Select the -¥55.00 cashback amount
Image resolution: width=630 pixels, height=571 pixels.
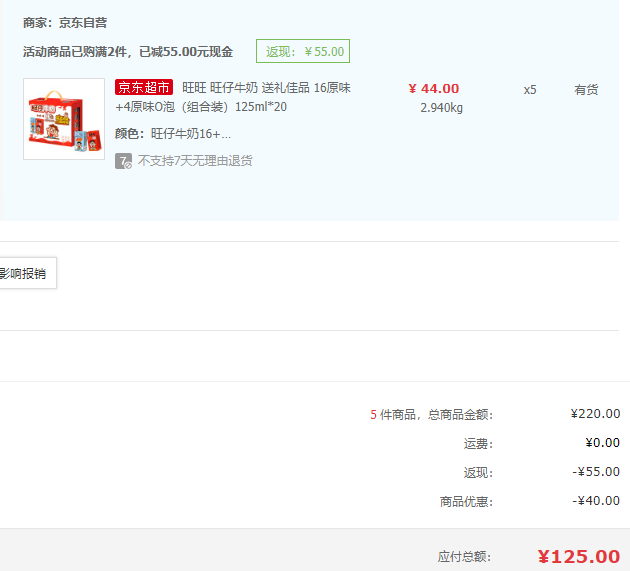[596, 472]
